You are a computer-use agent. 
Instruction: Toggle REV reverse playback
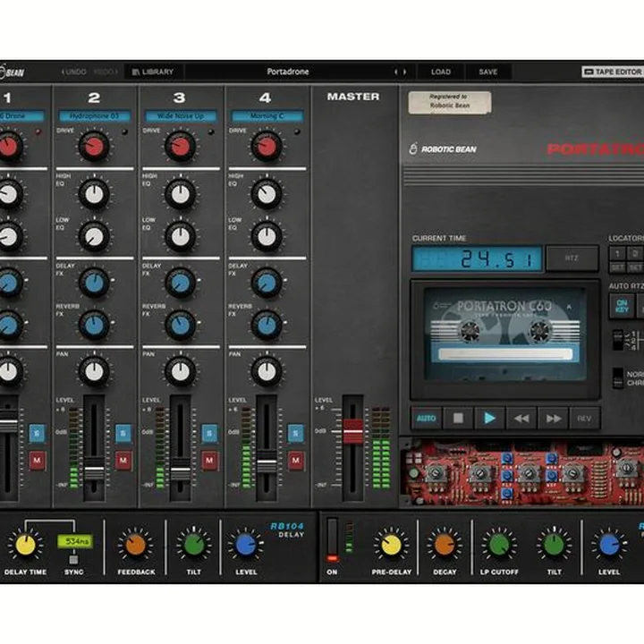pyautogui.click(x=584, y=419)
